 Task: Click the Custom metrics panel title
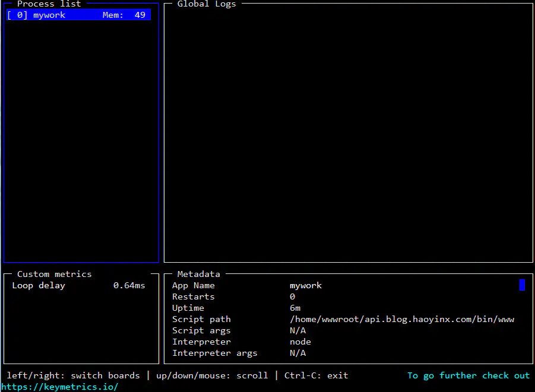tap(55, 274)
